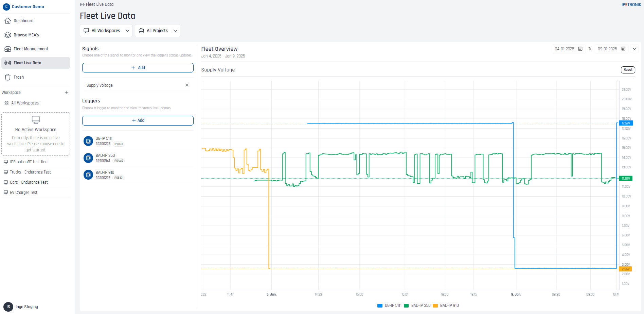Select Trucks - Endurance Test workspace
644x314 pixels.
(30, 172)
